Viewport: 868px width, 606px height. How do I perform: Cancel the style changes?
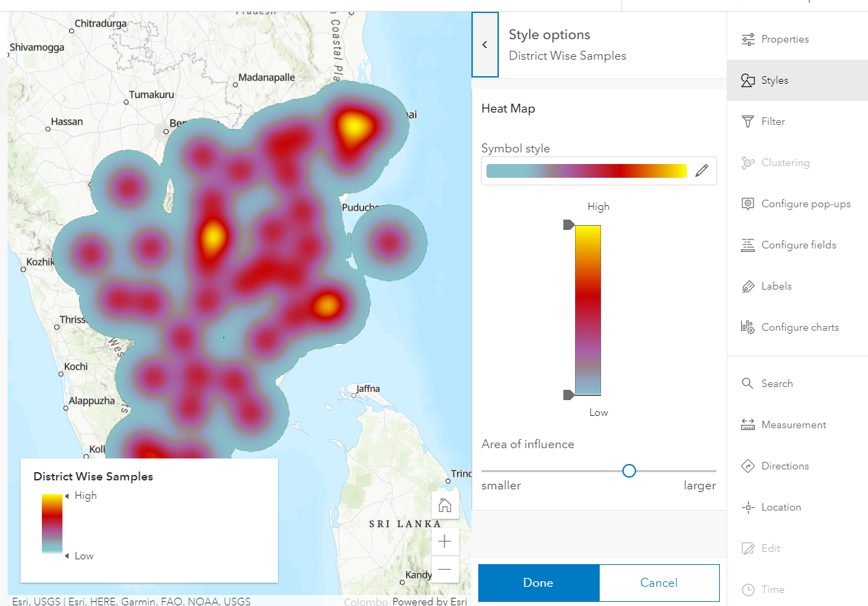[x=658, y=583]
